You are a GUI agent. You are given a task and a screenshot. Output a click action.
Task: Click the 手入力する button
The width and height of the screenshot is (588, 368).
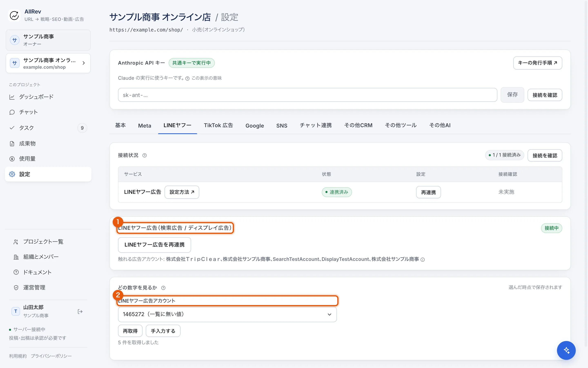coord(163,331)
